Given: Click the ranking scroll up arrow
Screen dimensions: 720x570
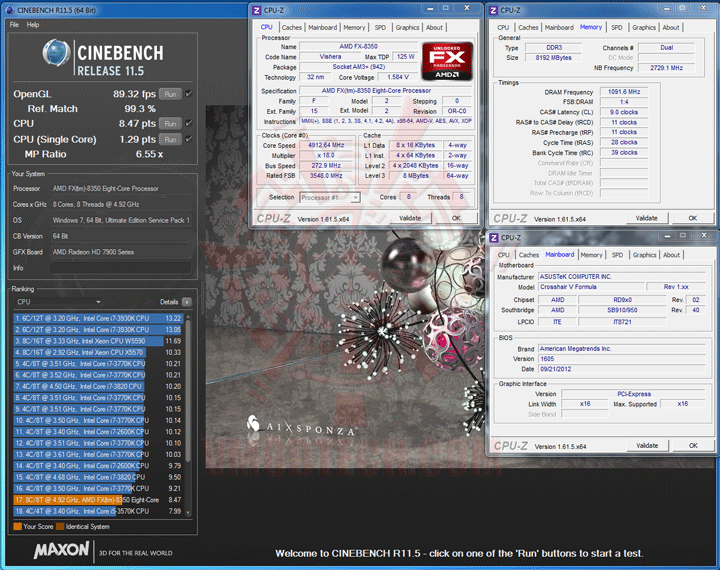Looking at the screenshot, I should pos(188,317).
